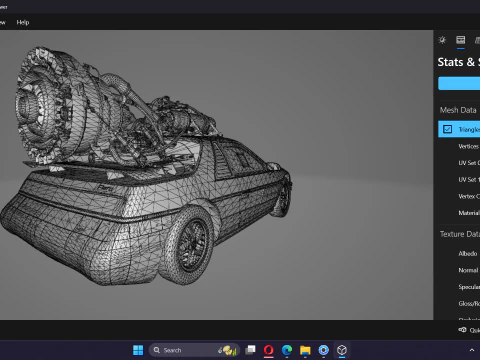
Task: Open Quick Animations icon in bottom bar
Action: click(463, 330)
